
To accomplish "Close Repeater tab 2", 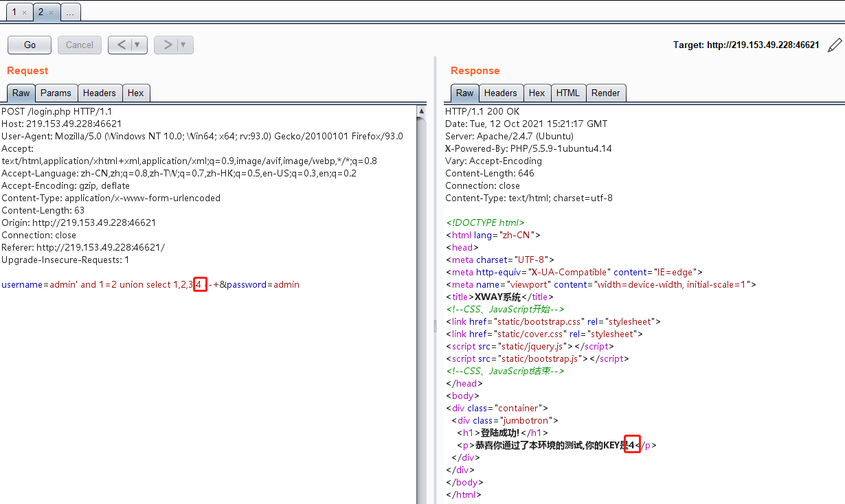I will point(52,12).
